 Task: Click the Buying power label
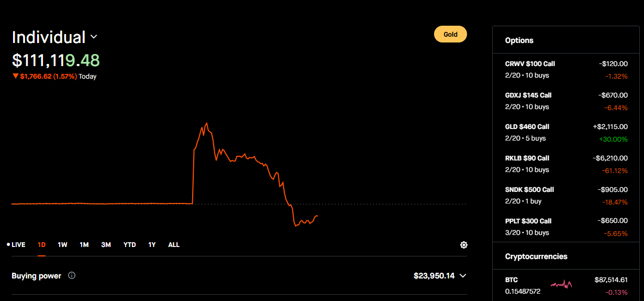(37, 276)
